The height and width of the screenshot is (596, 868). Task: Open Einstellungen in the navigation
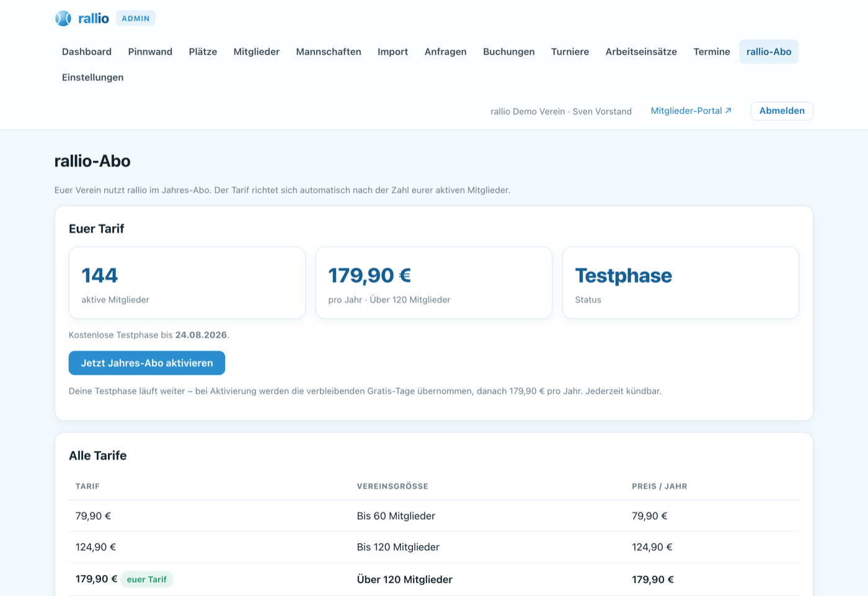92,77
